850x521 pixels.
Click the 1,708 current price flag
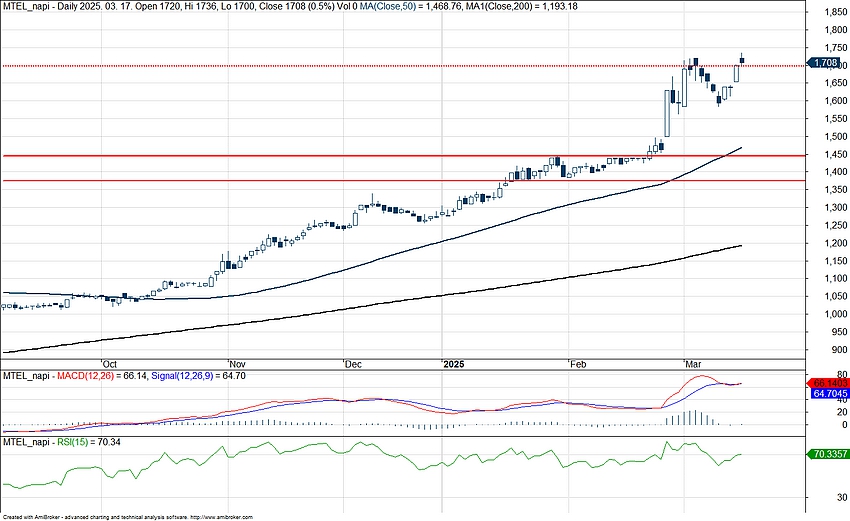tap(825, 63)
